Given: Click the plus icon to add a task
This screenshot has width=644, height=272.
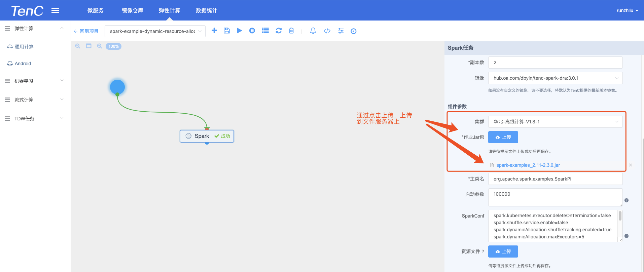Looking at the screenshot, I should click(214, 31).
